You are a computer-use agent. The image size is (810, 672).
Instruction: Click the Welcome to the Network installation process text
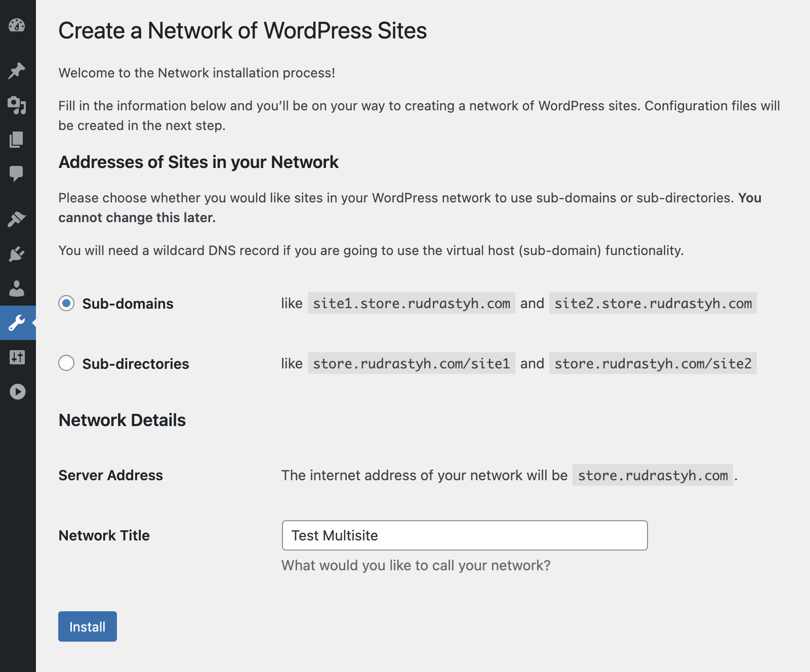tap(196, 73)
